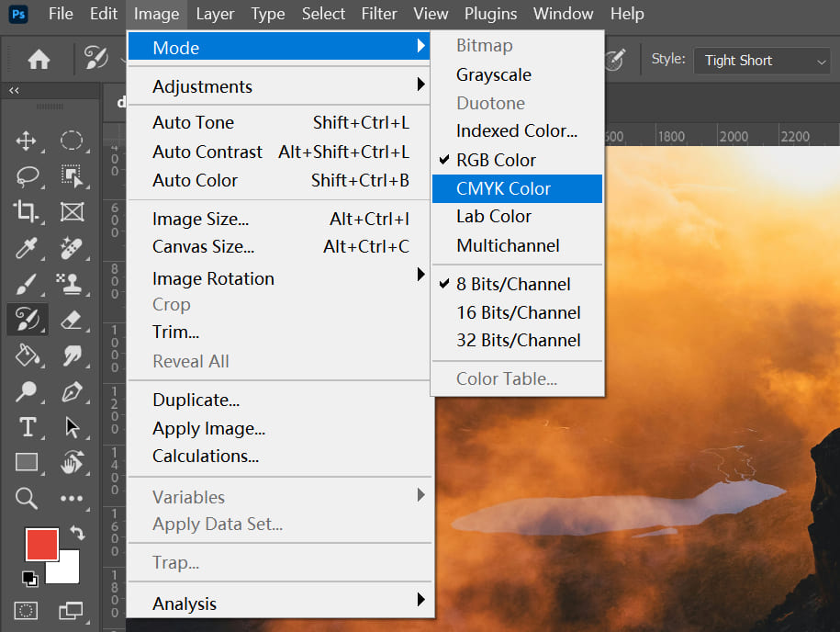Select the Pen tool
840x632 pixels.
71,391
